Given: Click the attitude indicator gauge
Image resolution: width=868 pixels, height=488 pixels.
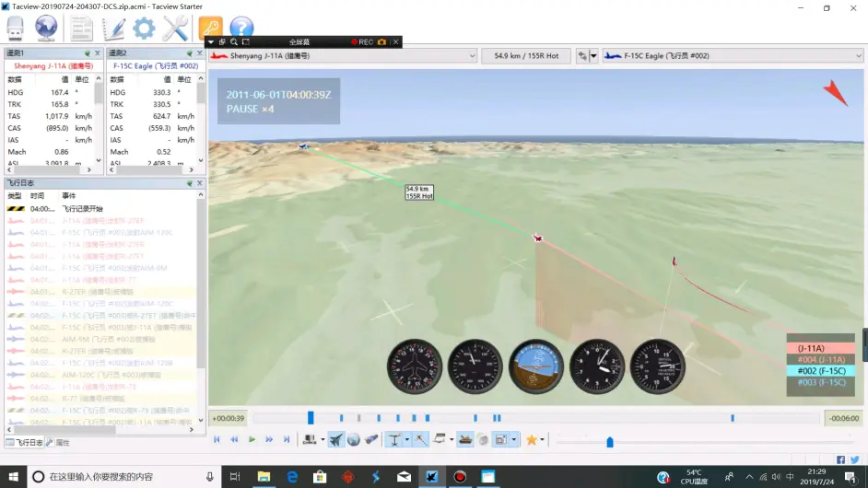Looking at the screenshot, I should [535, 366].
